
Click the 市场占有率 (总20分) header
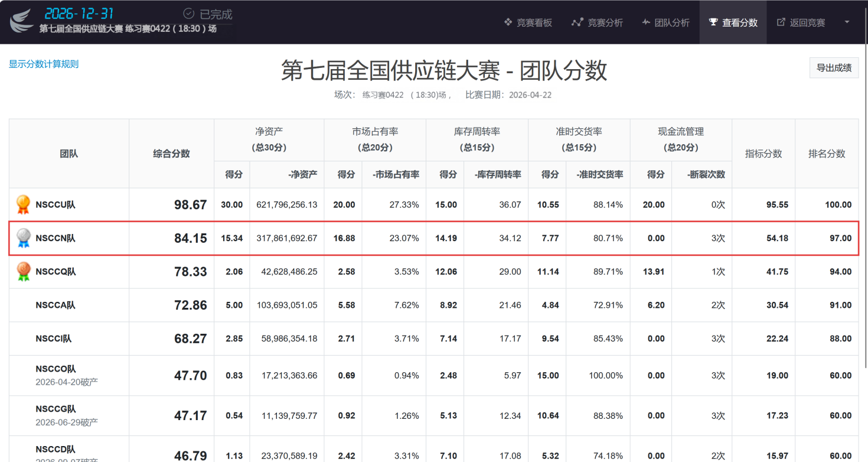375,139
